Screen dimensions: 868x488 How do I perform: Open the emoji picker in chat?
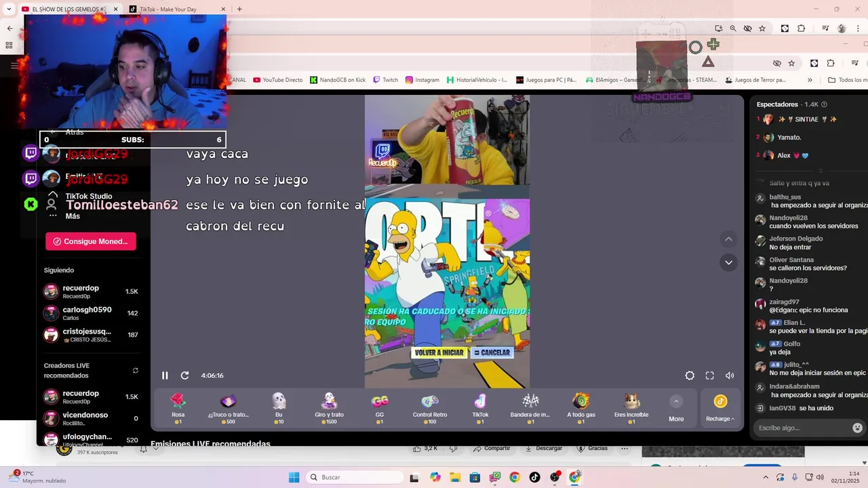857,428
